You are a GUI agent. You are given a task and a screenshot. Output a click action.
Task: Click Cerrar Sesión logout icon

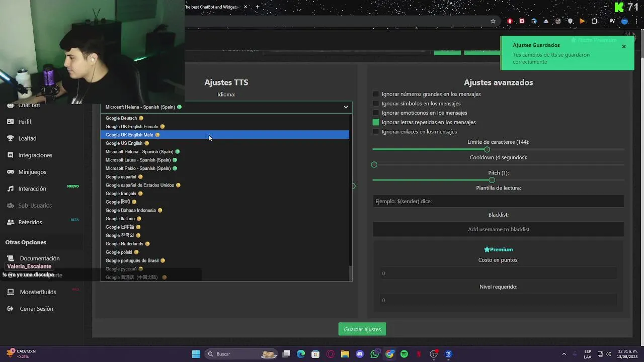click(10, 309)
